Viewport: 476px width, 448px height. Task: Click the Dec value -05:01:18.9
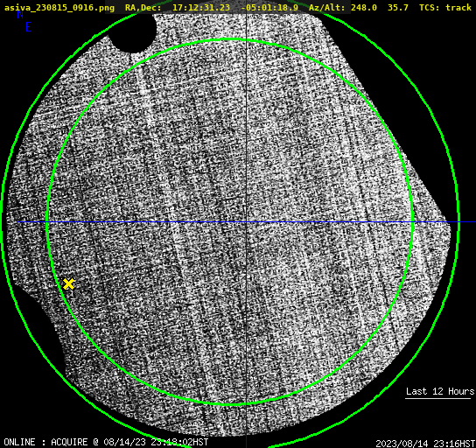(269, 7)
